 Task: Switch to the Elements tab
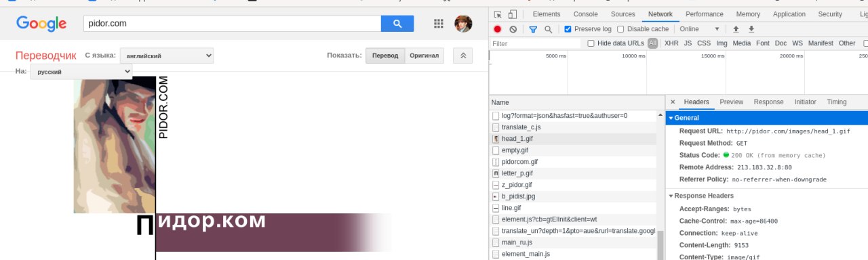click(547, 14)
